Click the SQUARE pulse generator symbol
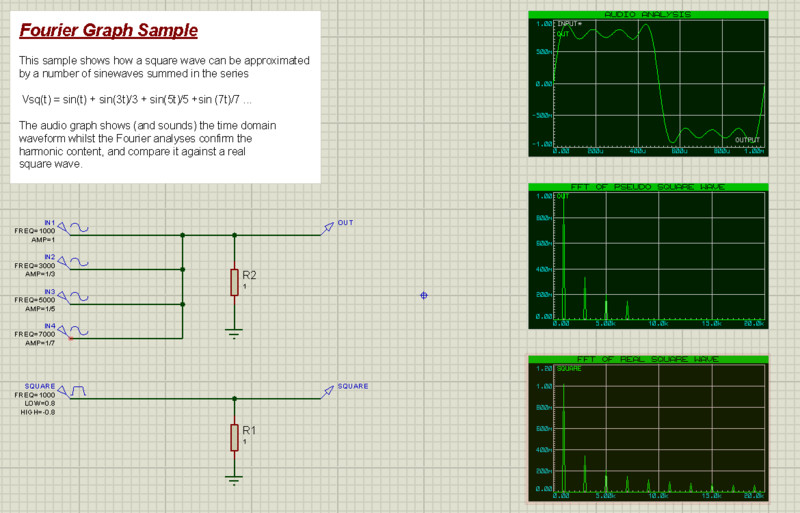This screenshot has width=800, height=513. coord(78,392)
